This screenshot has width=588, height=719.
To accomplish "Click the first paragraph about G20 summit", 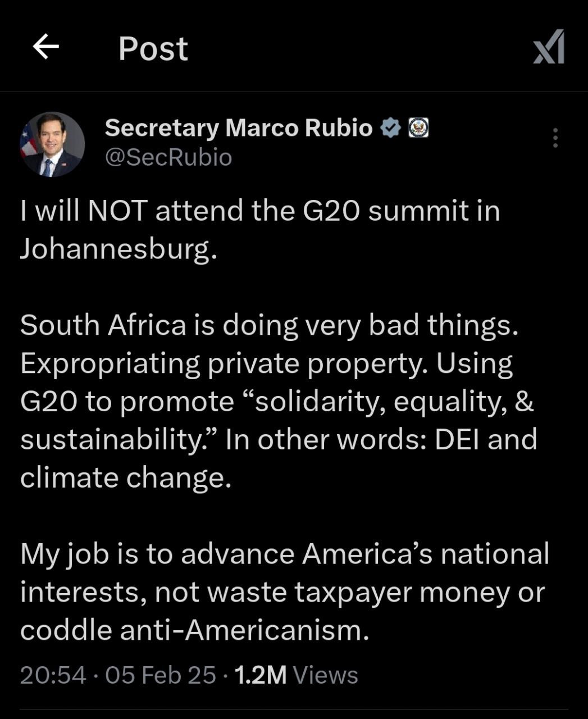I will pos(259,211).
